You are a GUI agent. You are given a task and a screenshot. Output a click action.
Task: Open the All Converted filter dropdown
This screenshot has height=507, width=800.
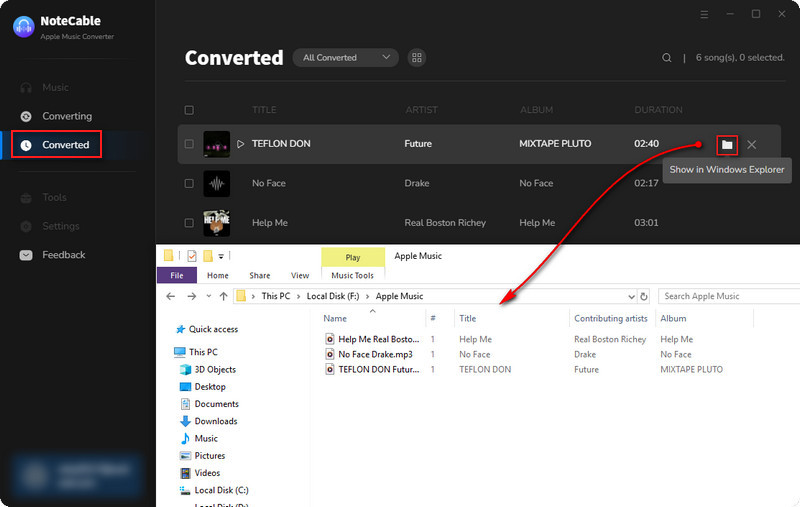(x=345, y=58)
